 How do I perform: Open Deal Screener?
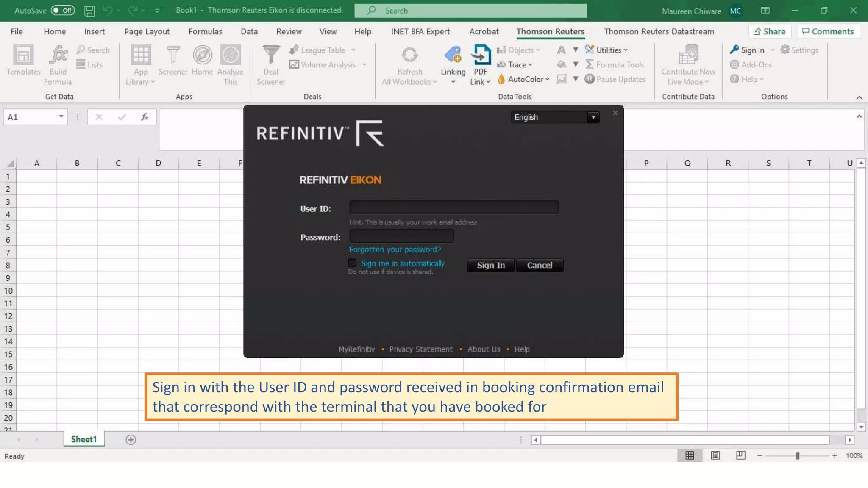[271, 65]
